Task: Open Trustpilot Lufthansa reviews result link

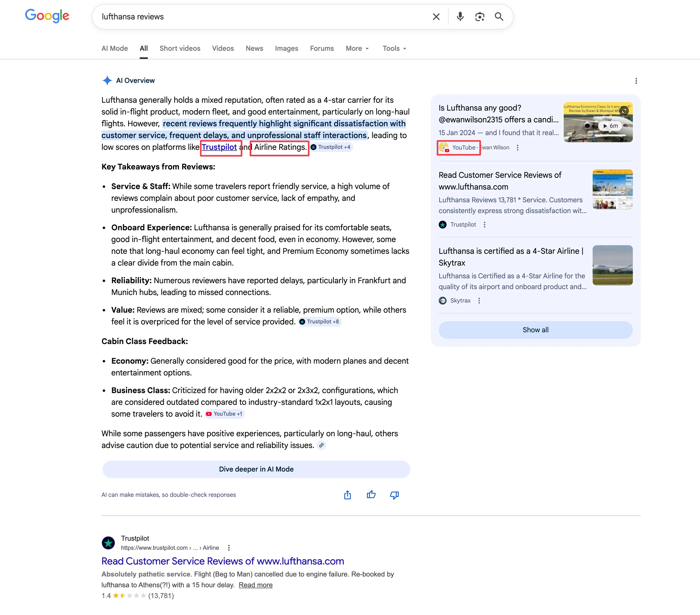Action: (x=223, y=561)
